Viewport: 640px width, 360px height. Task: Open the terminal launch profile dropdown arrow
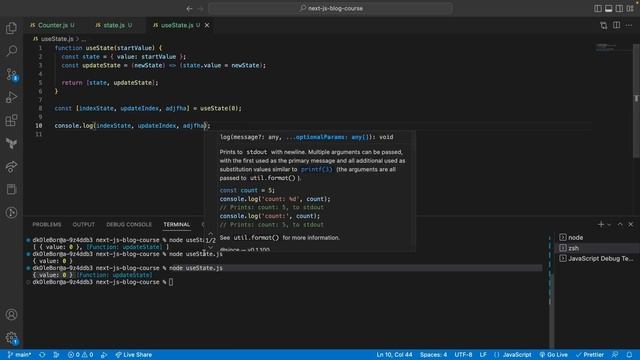[x=609, y=224]
